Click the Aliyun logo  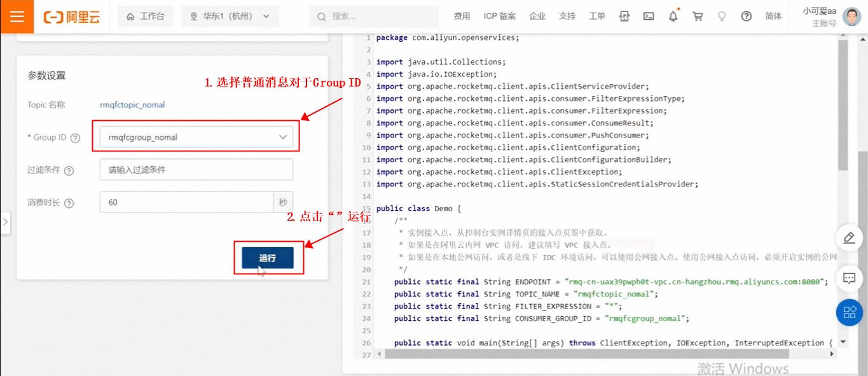click(x=72, y=17)
